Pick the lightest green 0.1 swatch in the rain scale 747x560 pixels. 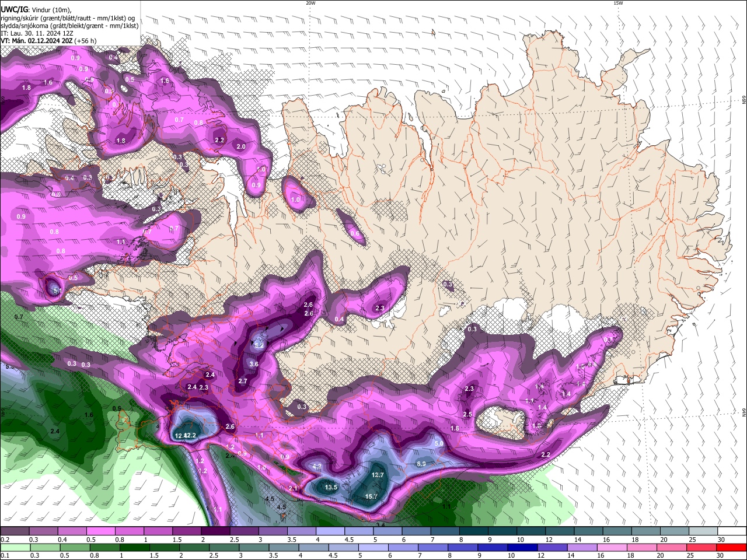pyautogui.click(x=15, y=547)
